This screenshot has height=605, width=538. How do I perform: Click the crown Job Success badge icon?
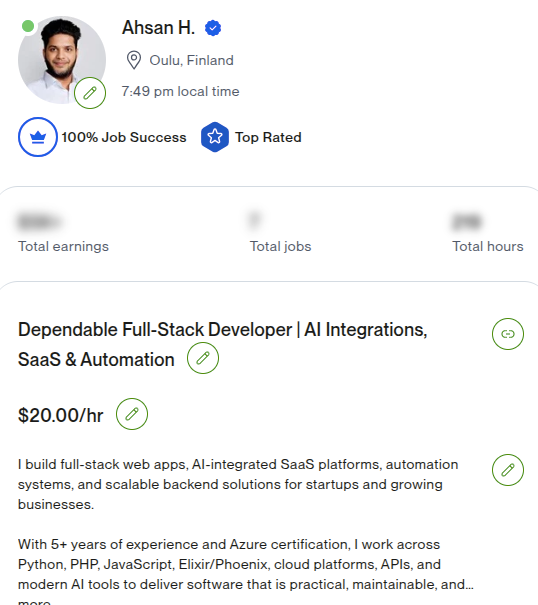[38, 137]
